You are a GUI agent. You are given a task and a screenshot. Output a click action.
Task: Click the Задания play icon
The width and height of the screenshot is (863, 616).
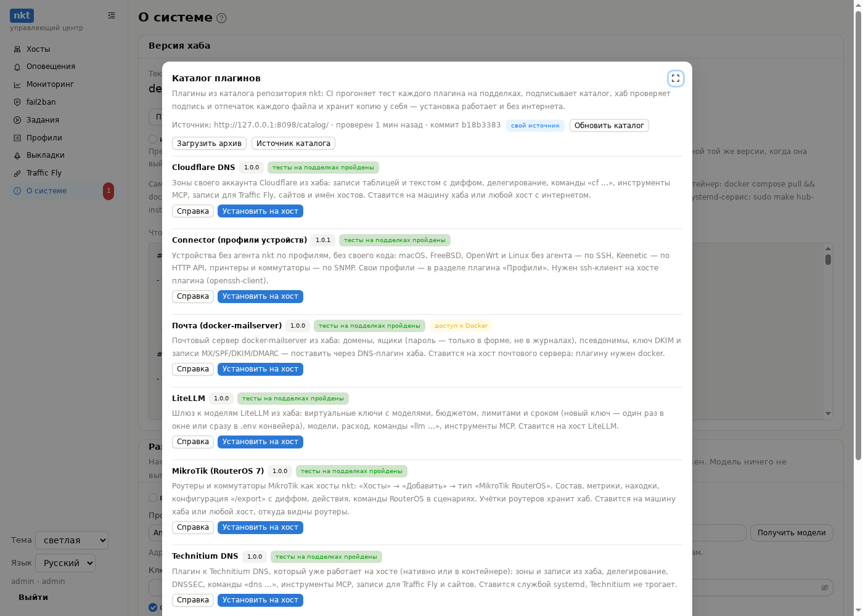(17, 120)
